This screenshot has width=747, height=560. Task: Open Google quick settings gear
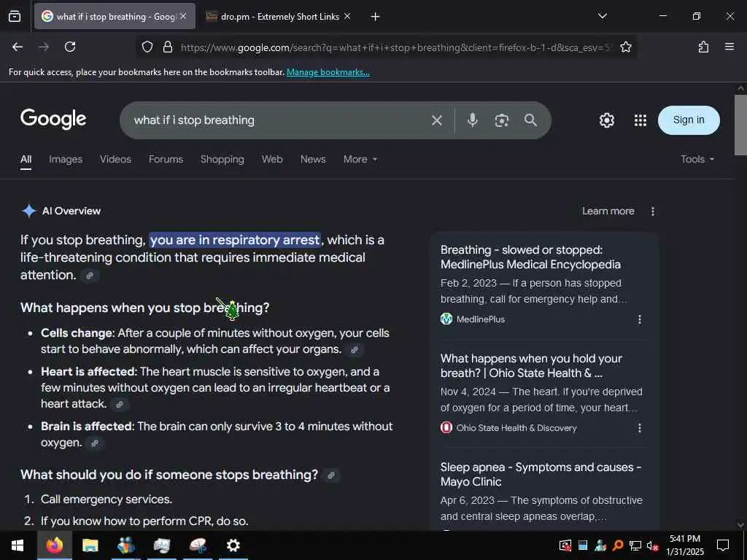coord(606,120)
